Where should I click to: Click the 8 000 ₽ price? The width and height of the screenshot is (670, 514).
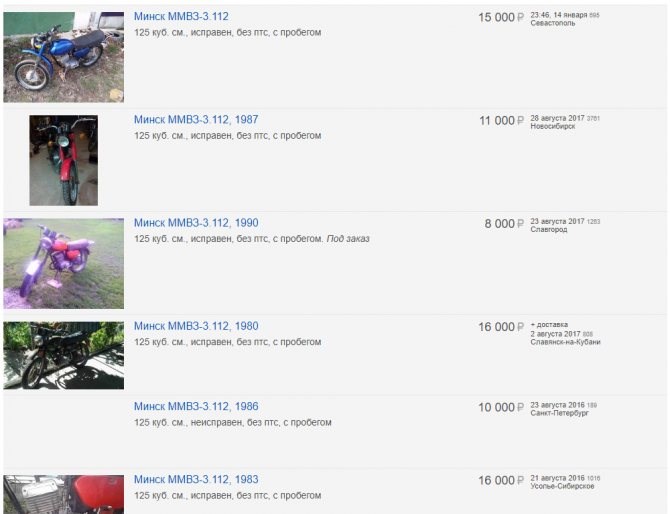pyautogui.click(x=504, y=224)
